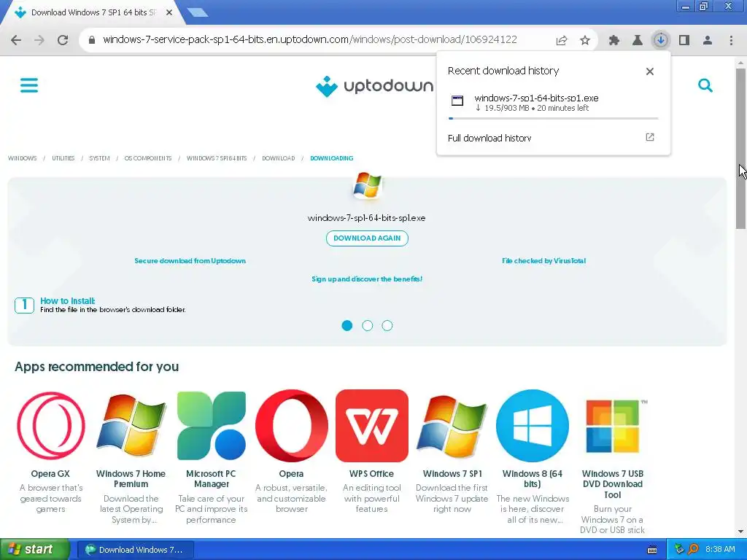Screen dimensions: 747x560
Task: Click the Uptodown logo
Action: coord(374,86)
